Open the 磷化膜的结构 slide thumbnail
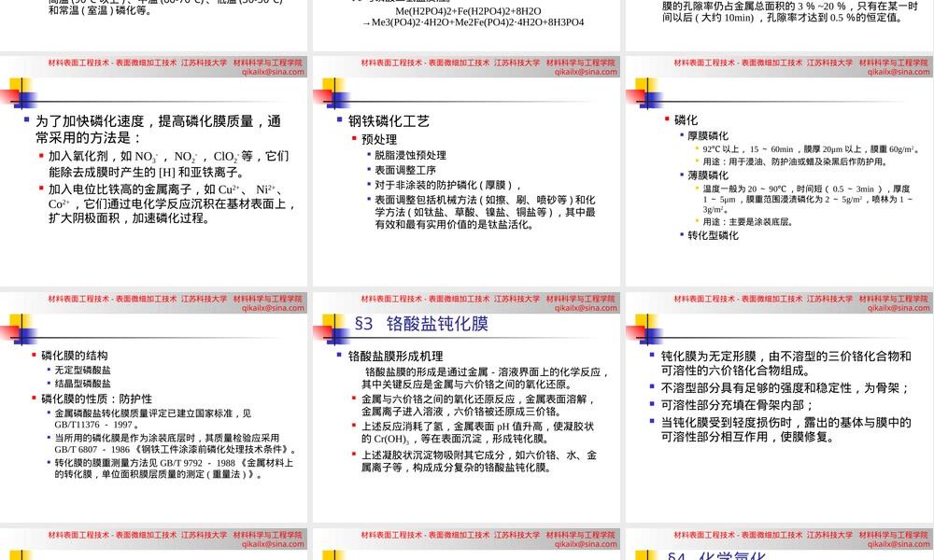Image resolution: width=934 pixels, height=560 pixels. pos(154,408)
